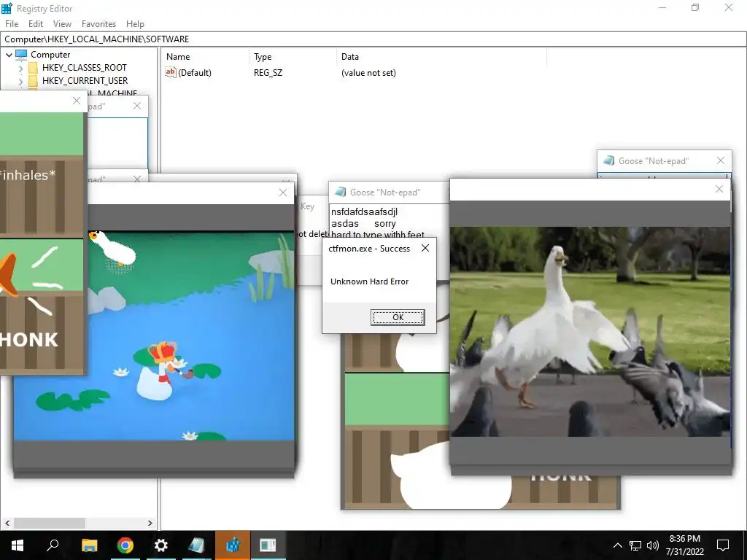Click the tree pane horizontal scrollbar thumb
This screenshot has height=560, width=747.
49,523
